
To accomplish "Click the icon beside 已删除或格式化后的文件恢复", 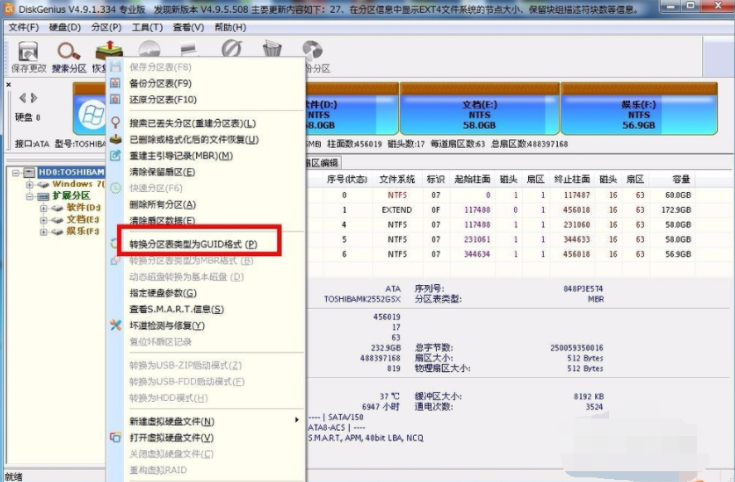I will pos(115,139).
